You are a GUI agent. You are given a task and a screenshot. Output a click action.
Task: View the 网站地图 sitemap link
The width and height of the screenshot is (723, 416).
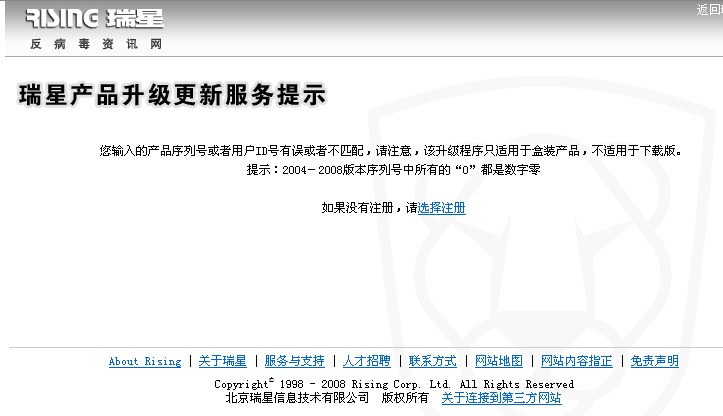pyautogui.click(x=499, y=361)
